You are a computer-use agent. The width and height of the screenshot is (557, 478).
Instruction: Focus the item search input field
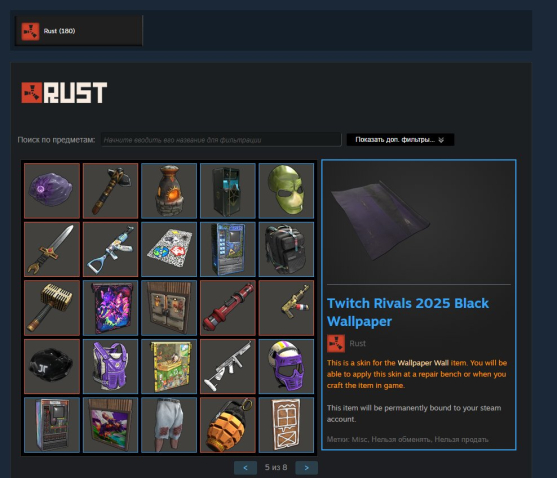click(x=221, y=140)
